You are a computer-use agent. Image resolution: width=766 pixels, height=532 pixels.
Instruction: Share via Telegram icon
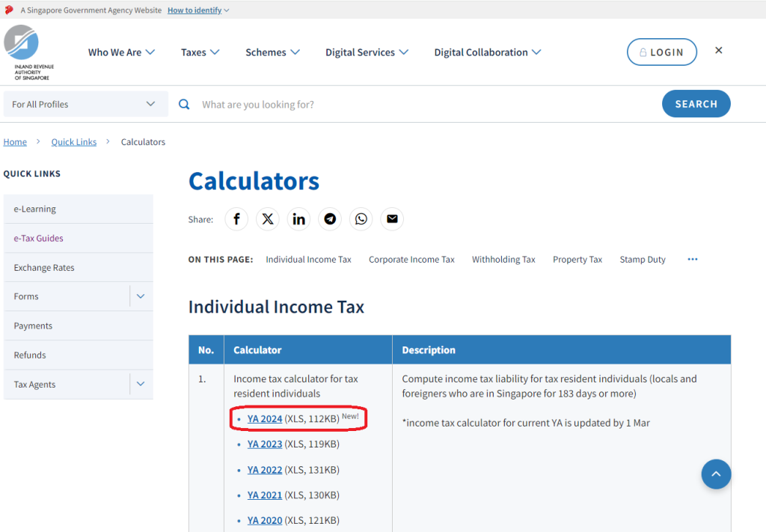330,219
